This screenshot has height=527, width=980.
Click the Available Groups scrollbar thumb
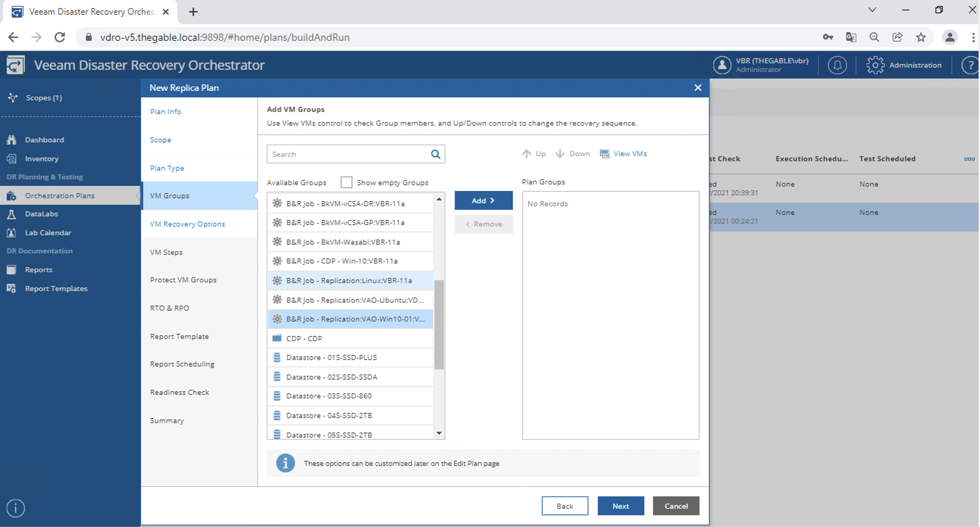439,324
